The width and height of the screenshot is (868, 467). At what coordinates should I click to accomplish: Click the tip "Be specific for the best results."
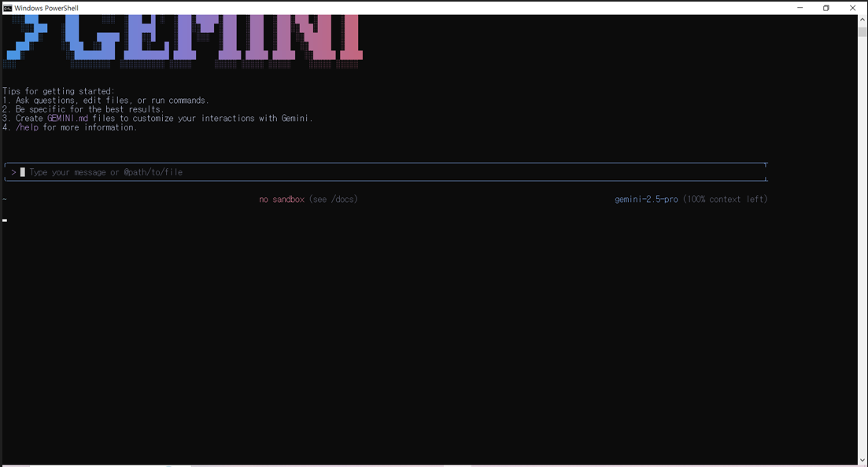(x=90, y=109)
